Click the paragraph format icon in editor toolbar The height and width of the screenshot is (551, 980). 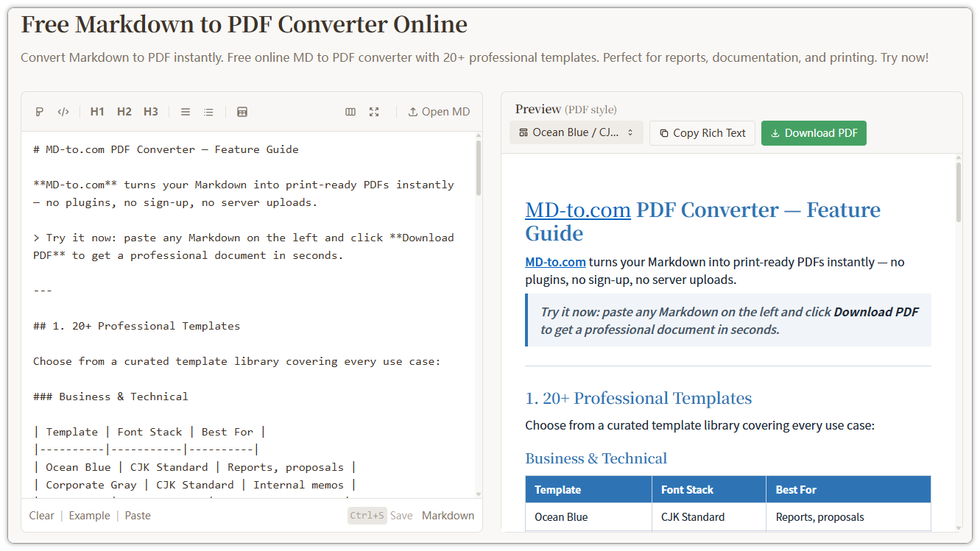tap(40, 112)
